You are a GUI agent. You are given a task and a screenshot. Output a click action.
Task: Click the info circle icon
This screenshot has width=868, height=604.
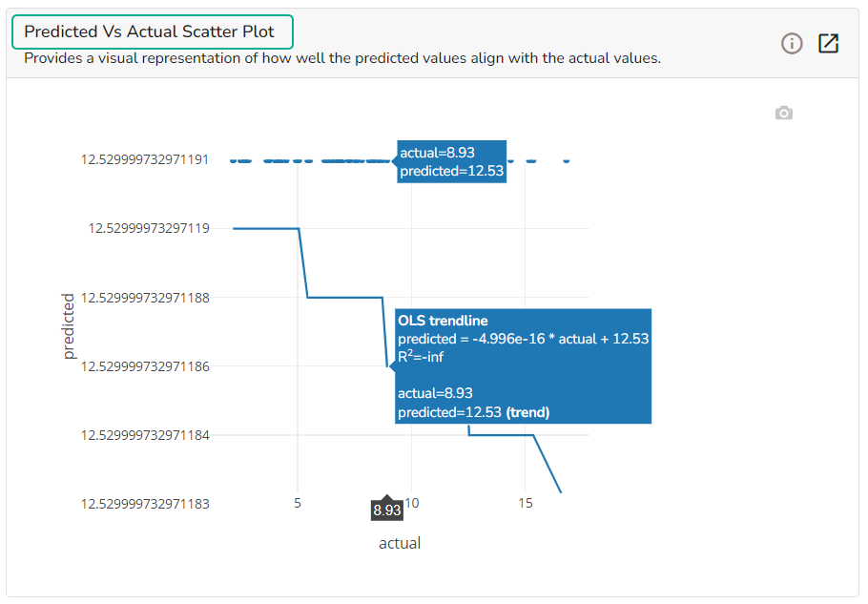(792, 44)
